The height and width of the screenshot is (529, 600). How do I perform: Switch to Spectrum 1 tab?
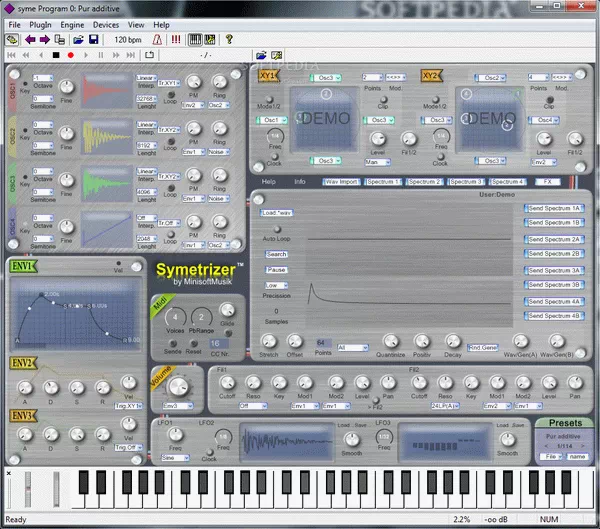coord(383,182)
